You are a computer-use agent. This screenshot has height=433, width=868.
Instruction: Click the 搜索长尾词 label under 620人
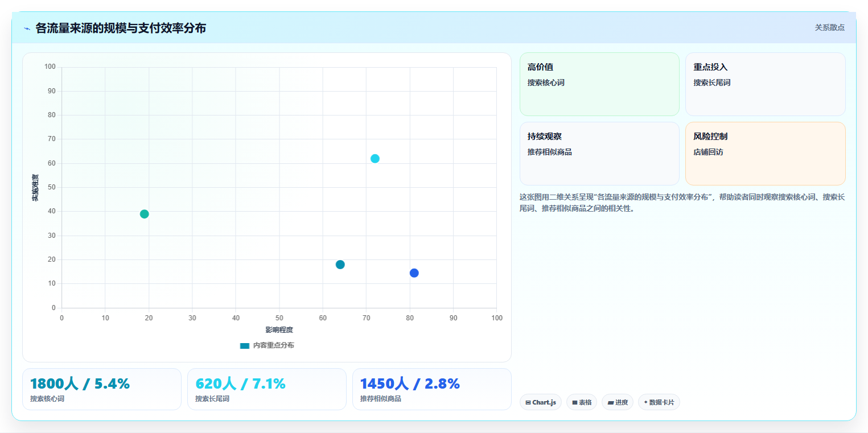(212, 399)
